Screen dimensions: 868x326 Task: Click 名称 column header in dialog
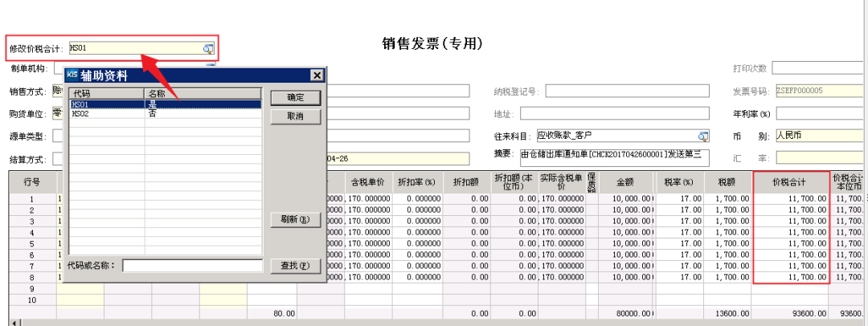pos(203,94)
